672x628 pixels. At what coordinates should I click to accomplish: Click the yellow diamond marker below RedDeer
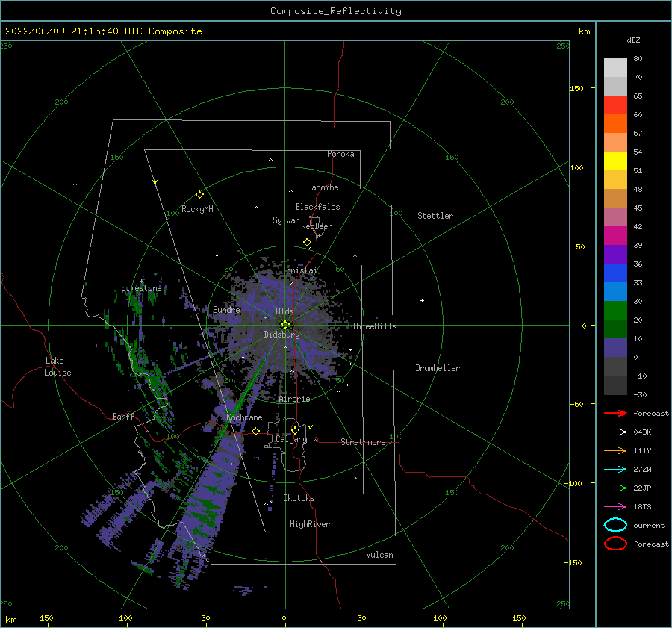point(308,243)
